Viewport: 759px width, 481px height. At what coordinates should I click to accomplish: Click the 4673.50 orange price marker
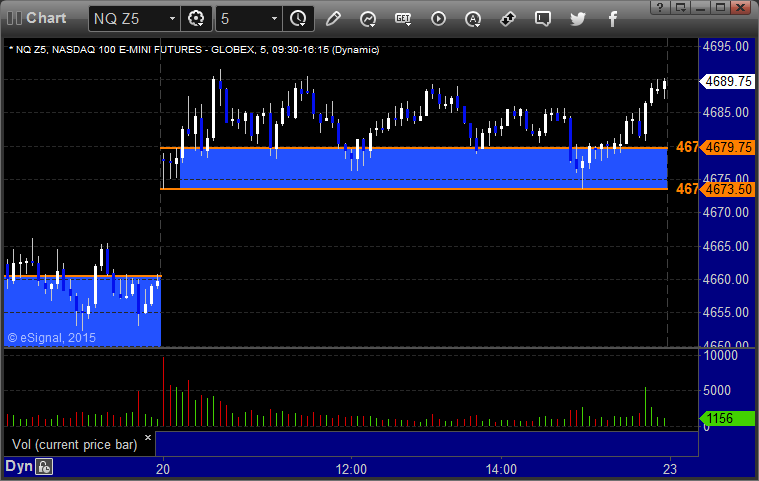pos(729,189)
